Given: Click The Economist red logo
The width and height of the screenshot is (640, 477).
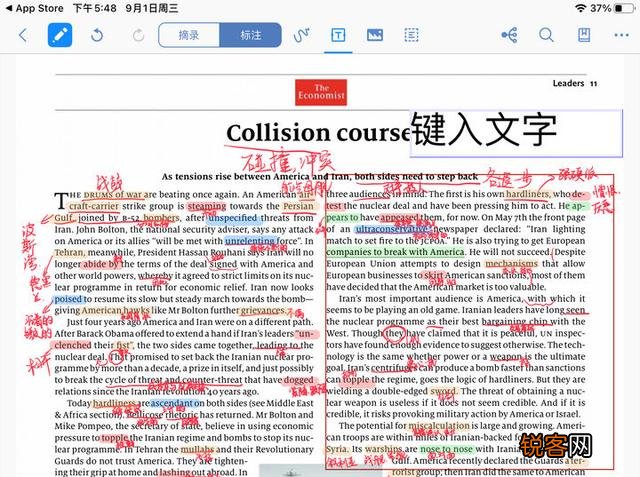Looking at the screenshot, I should point(321,92).
